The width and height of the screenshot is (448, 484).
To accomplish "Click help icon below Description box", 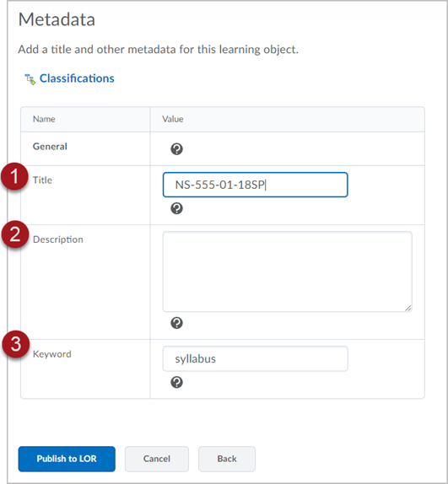I will coord(176,323).
